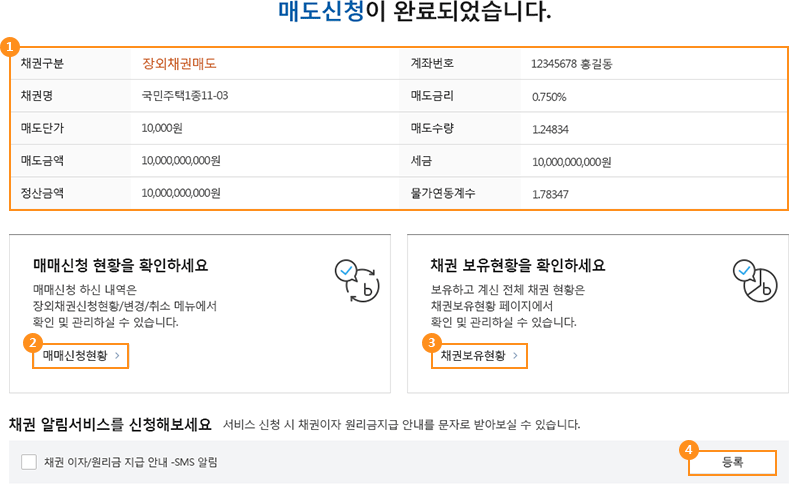Screen dimensions: 789x486
Task: Click the 매도금리 value 0.750%
Action: tap(549, 97)
